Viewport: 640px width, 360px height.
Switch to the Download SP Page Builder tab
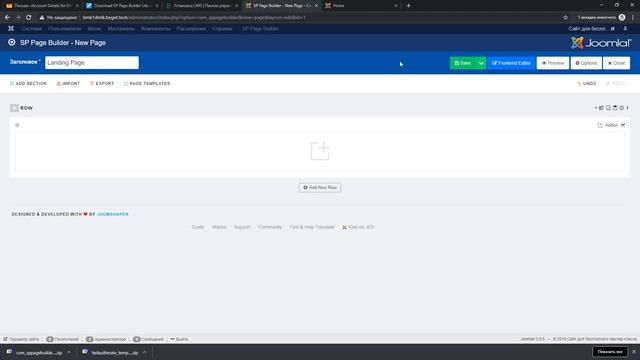(122, 6)
